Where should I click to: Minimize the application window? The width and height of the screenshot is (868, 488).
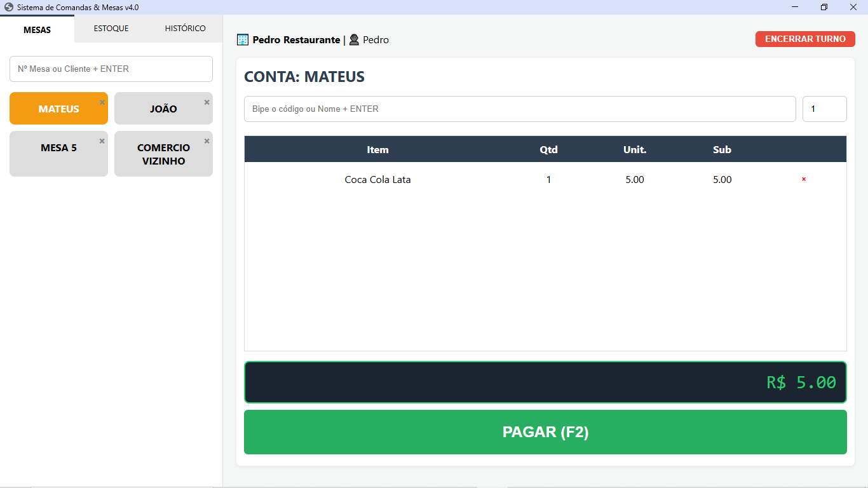point(795,7)
